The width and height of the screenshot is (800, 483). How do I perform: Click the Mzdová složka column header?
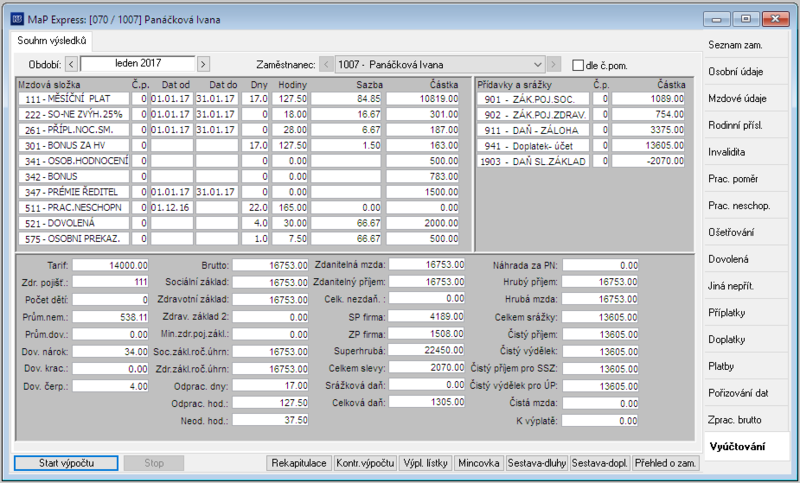49,85
